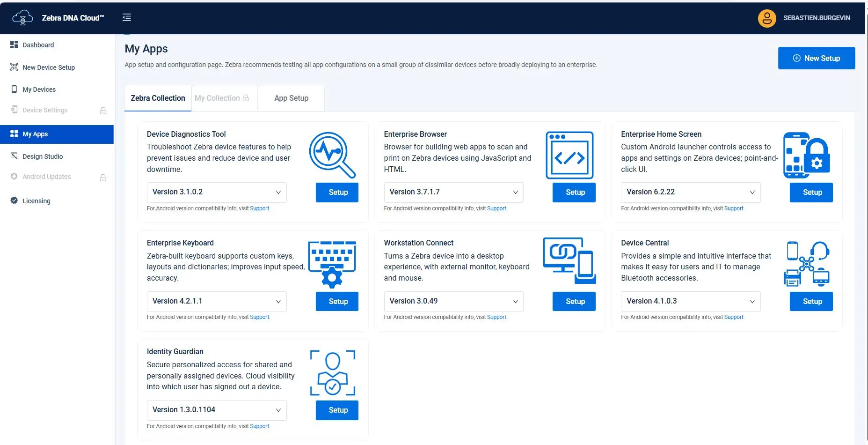Click the Identity Guardian face scan icon
The height and width of the screenshot is (445, 868).
(x=333, y=373)
